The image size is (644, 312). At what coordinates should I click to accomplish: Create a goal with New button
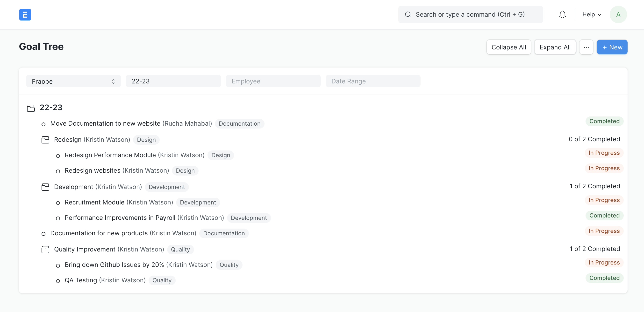pos(612,47)
